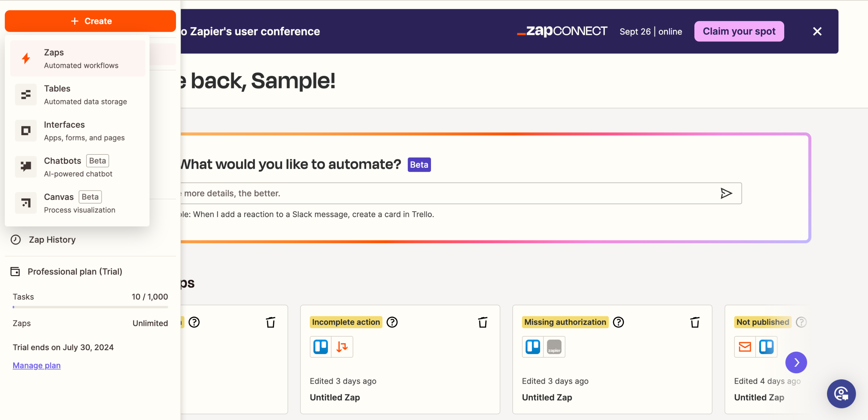Click help icon next to Not published
This screenshot has height=420, width=868.
(801, 322)
